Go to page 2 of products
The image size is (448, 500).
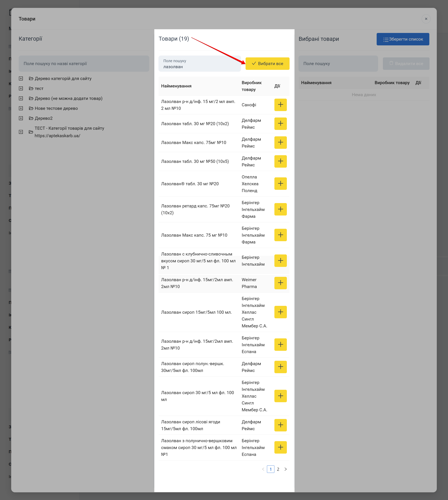(x=278, y=469)
